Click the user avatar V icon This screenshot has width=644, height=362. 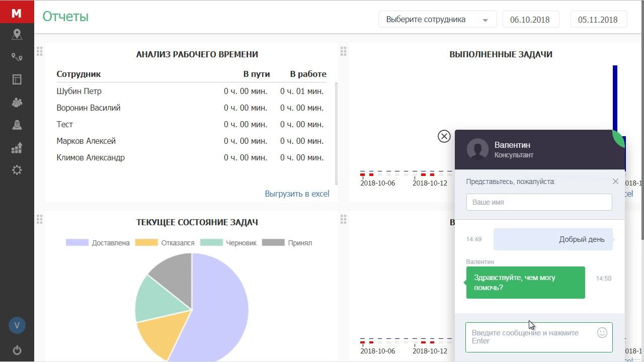point(17,325)
